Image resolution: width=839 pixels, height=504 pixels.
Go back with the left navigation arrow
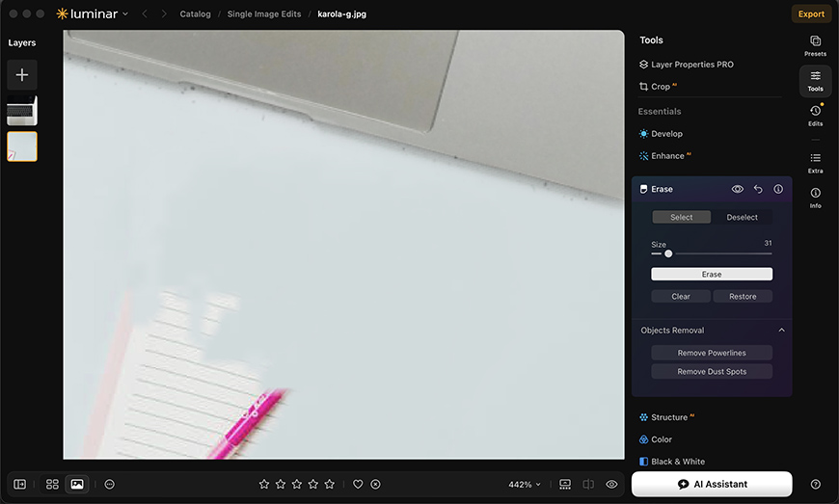[x=145, y=13]
